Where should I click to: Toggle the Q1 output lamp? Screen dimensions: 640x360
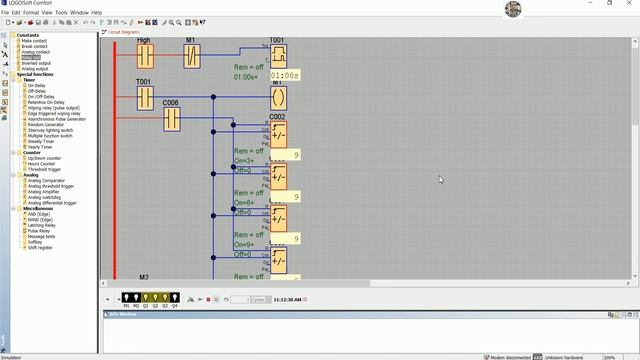[x=146, y=298]
